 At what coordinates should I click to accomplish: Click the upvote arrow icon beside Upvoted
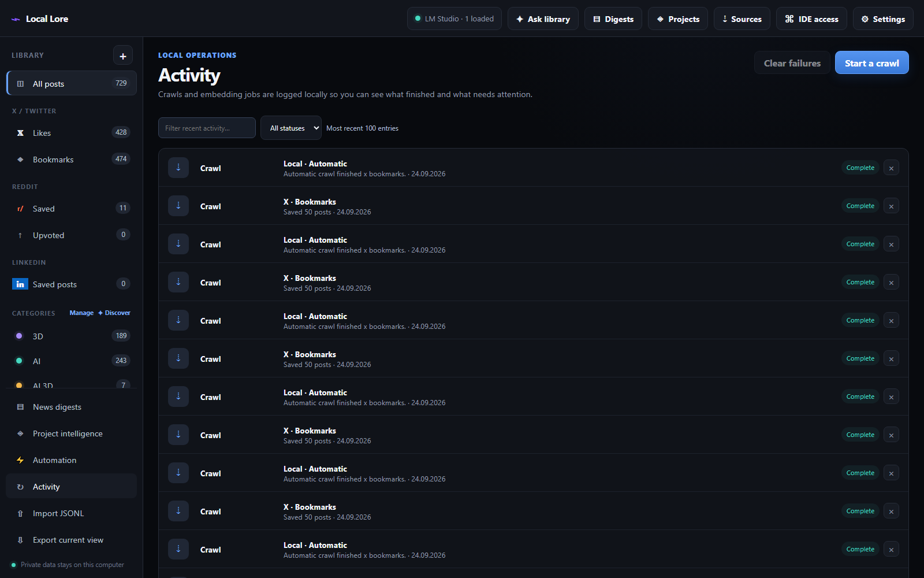point(20,235)
